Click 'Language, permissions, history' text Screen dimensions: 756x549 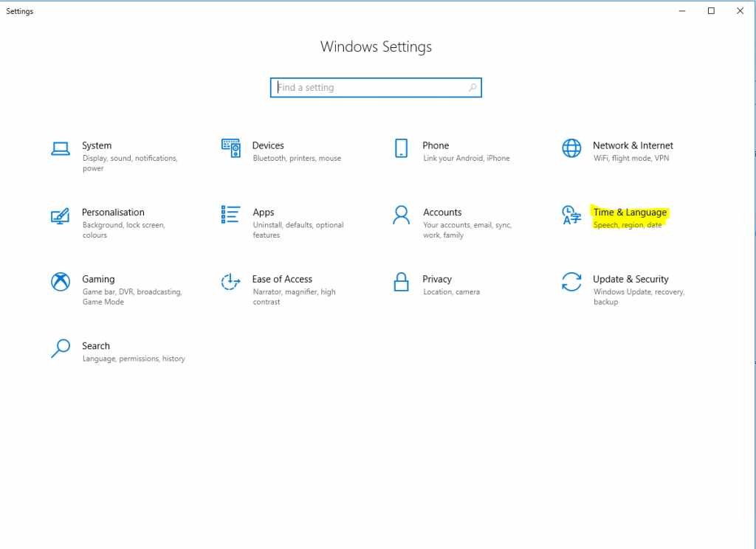click(x=134, y=359)
